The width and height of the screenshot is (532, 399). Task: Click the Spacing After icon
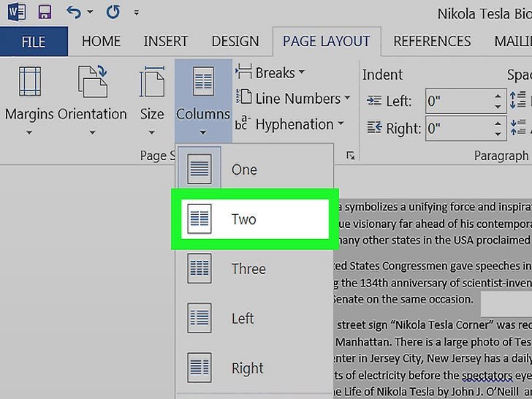517,128
